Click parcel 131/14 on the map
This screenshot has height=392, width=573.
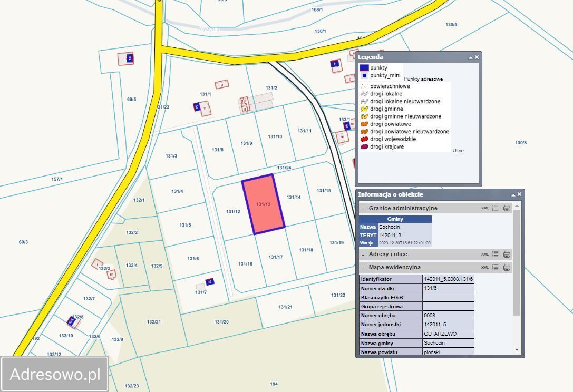294,197
